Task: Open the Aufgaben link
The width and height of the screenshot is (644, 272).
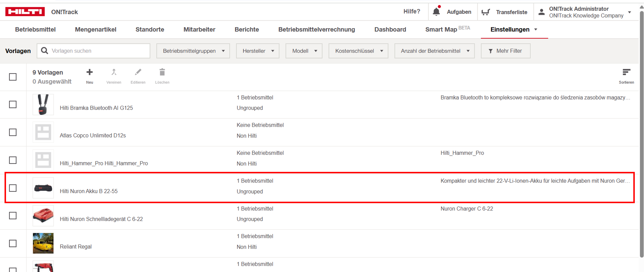Action: [x=459, y=12]
